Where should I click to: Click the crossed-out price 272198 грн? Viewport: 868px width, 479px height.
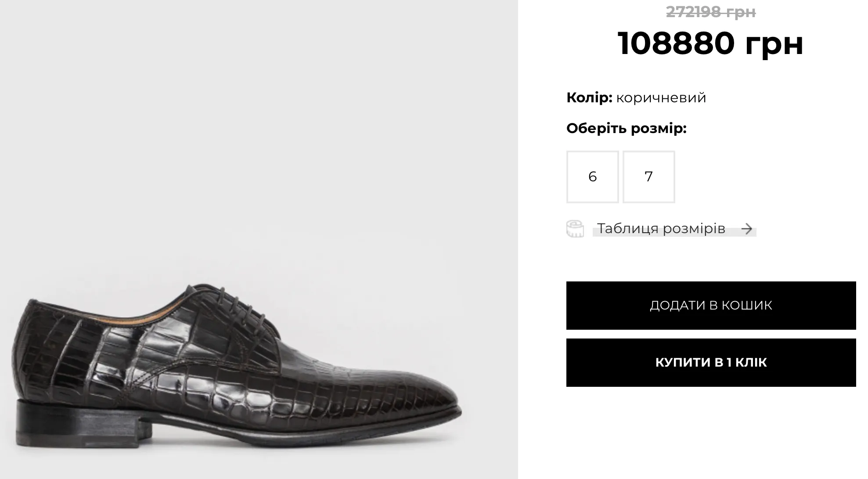pyautogui.click(x=711, y=12)
